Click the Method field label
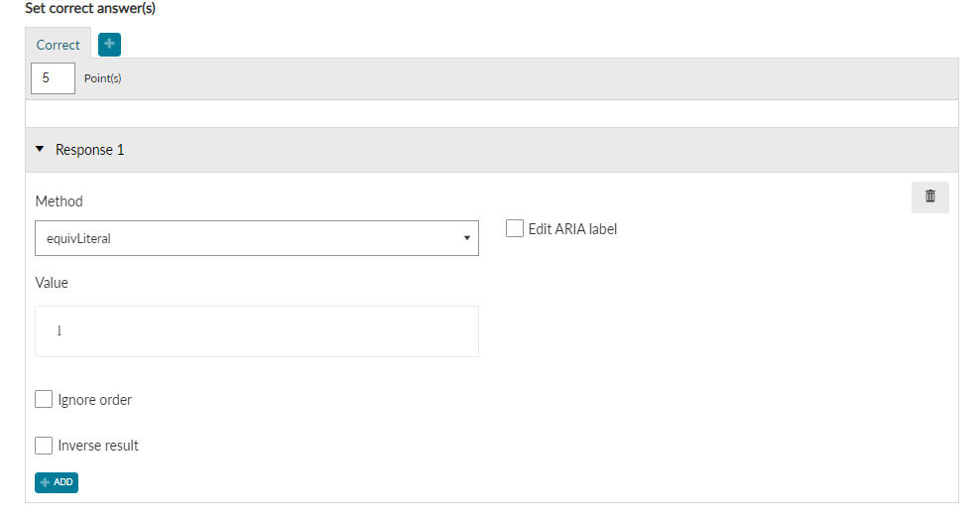980x522 pixels. pos(59,201)
